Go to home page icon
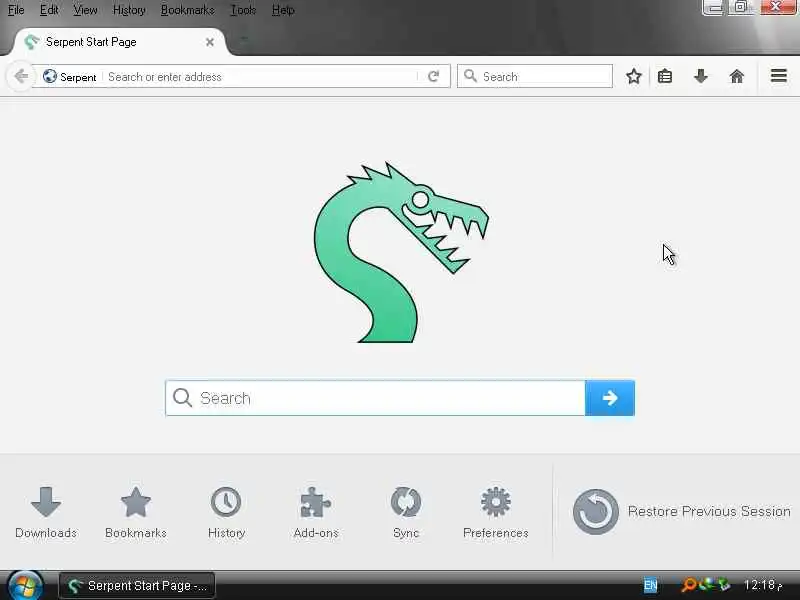This screenshot has width=800, height=600. (737, 77)
